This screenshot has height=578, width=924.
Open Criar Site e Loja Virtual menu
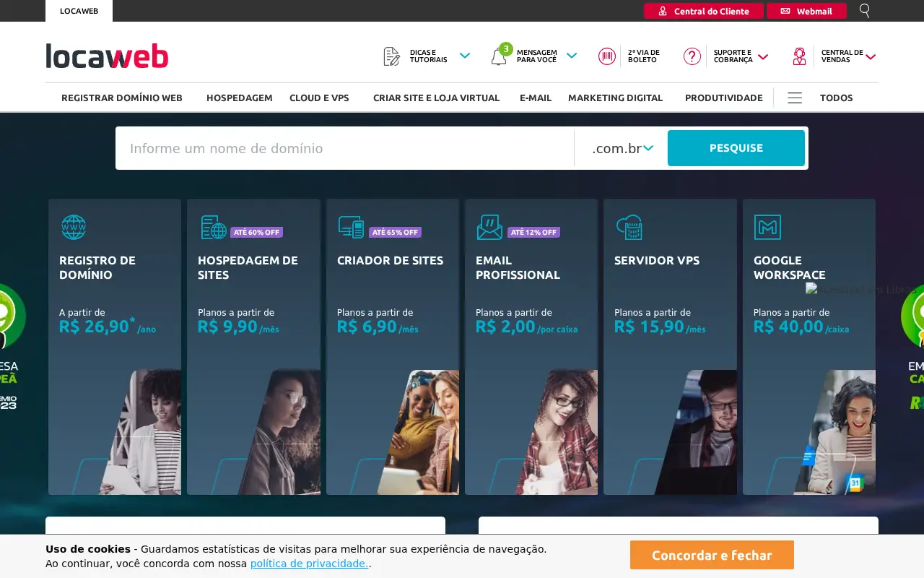click(x=436, y=98)
